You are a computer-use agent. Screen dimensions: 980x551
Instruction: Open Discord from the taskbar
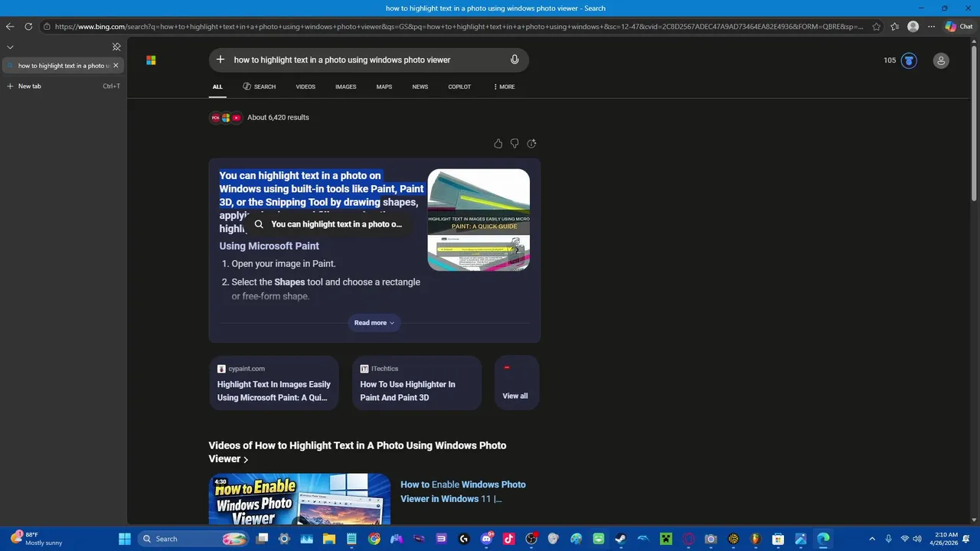coord(486,539)
